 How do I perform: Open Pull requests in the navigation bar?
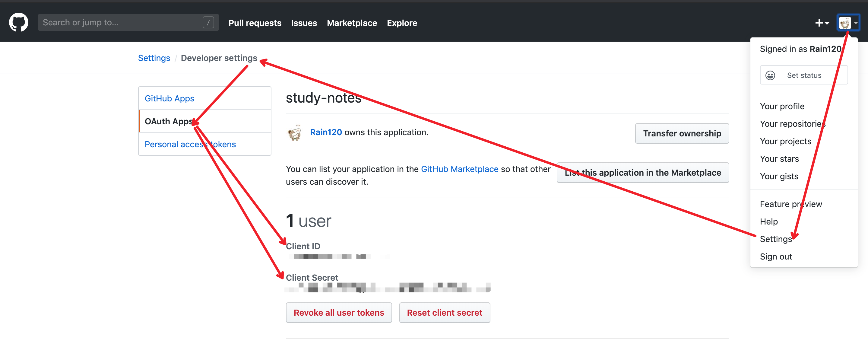click(x=255, y=23)
